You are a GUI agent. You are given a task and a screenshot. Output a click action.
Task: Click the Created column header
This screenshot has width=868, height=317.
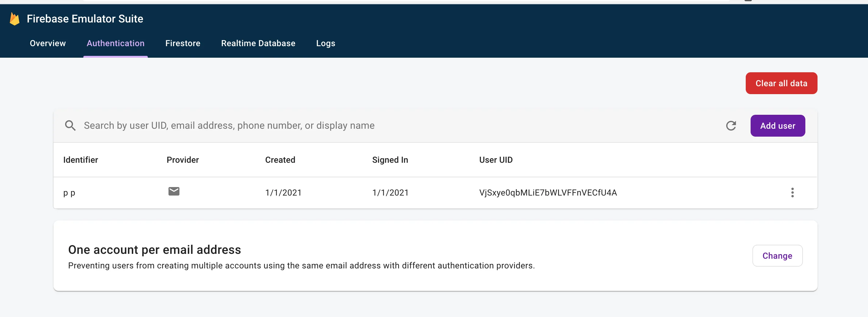click(280, 160)
